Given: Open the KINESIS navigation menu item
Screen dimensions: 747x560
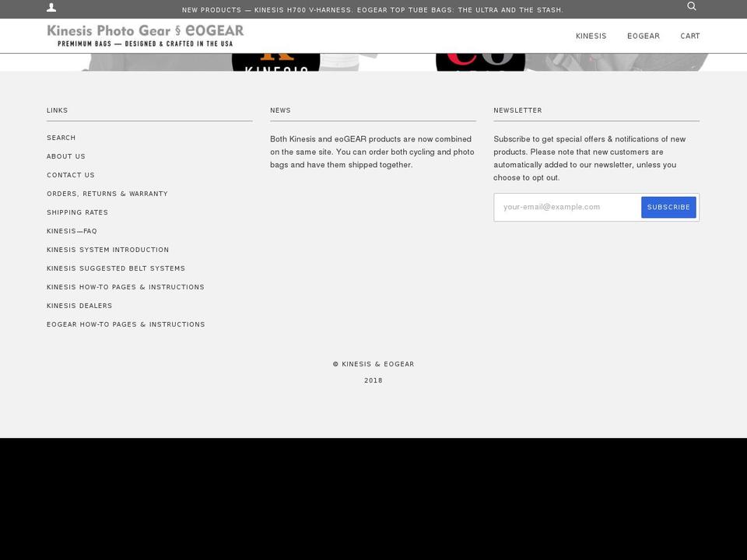Looking at the screenshot, I should point(591,37).
